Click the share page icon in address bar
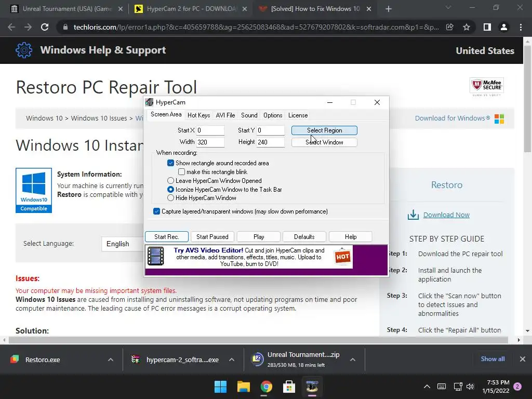The height and width of the screenshot is (399, 532). 450,27
